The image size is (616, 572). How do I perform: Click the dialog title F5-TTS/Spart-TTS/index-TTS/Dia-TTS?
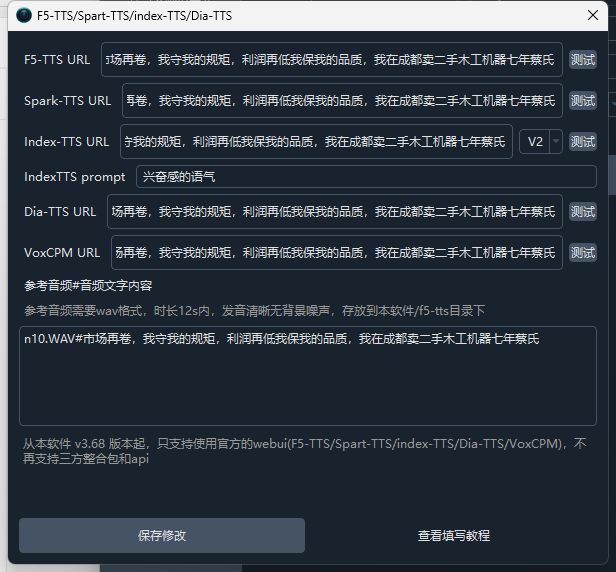134,16
